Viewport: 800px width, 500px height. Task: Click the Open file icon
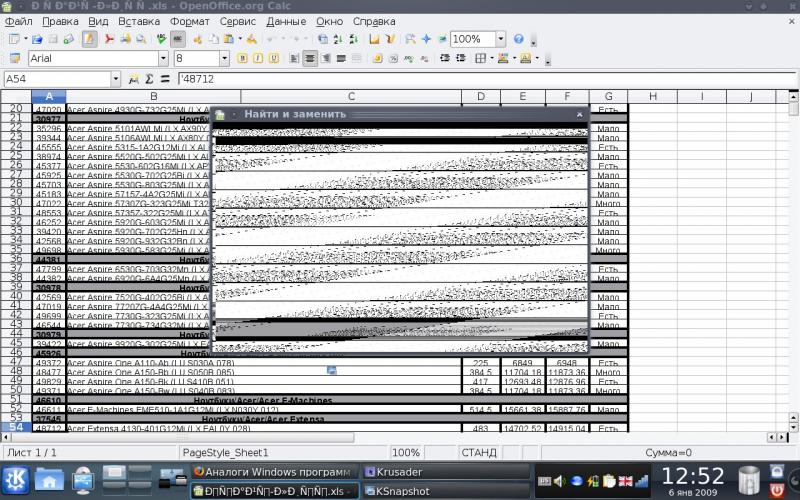click(x=37, y=39)
